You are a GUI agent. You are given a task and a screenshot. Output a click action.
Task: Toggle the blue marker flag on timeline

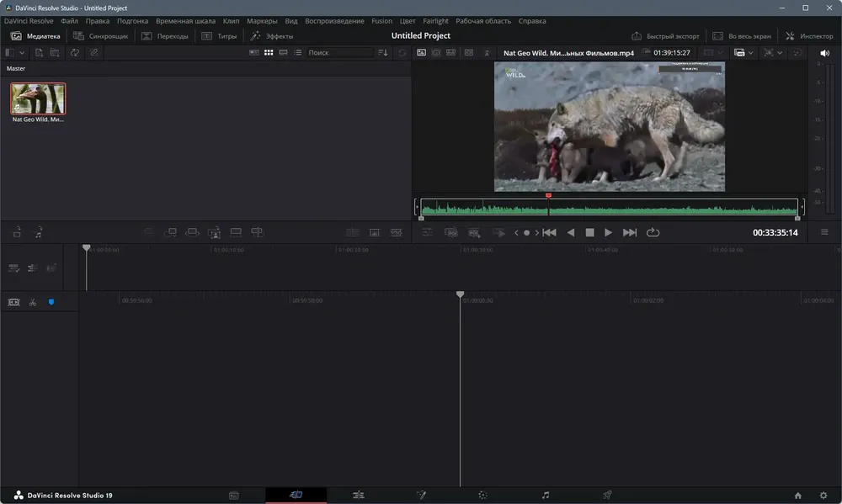(x=51, y=302)
